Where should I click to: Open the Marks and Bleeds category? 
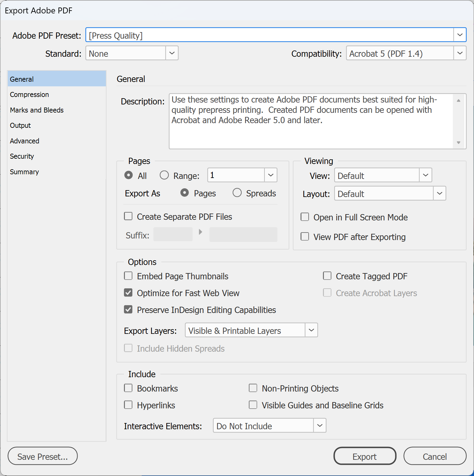tap(57, 110)
